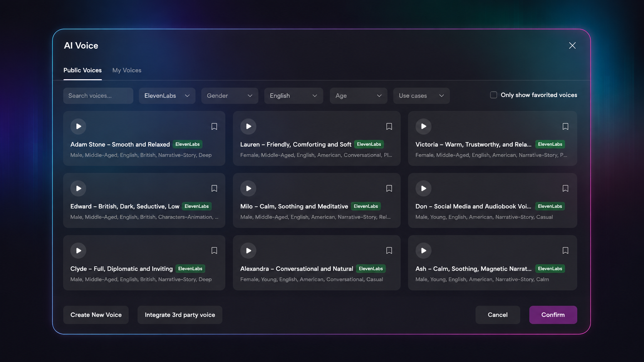Play the Alexandra voice preview
This screenshot has height=362, width=644.
pos(248,251)
